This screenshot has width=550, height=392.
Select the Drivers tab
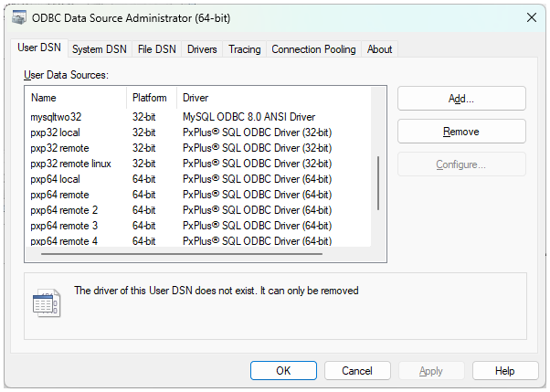coord(202,49)
